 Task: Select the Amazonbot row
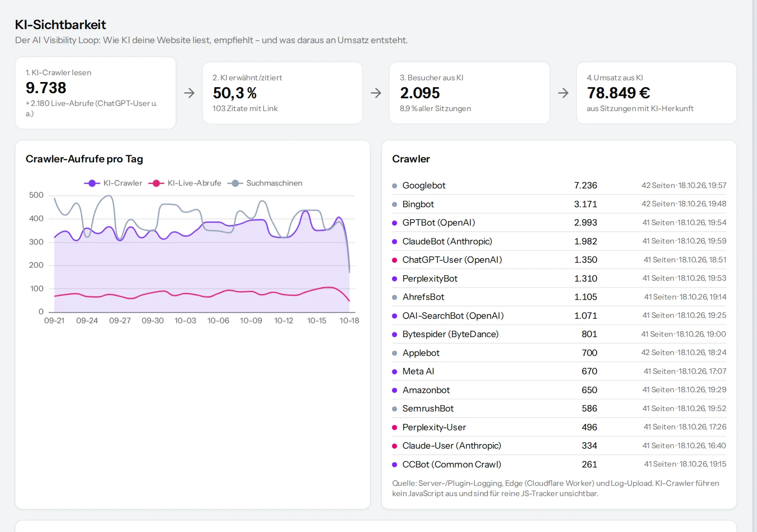[559, 390]
